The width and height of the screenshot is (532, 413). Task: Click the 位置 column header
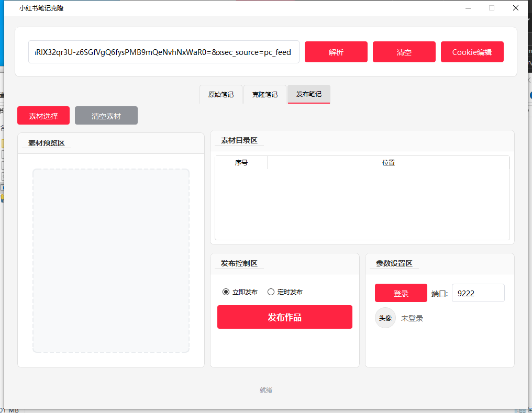coord(389,162)
